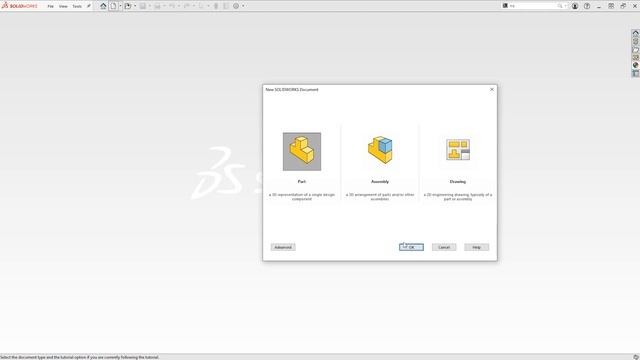Open the user login account icon
This screenshot has height=360, width=640.
[x=575, y=6]
